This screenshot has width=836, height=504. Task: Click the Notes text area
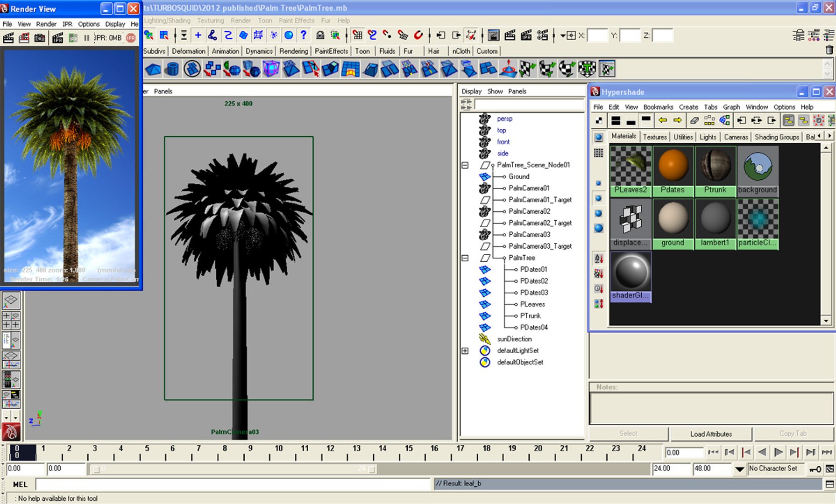click(x=711, y=408)
